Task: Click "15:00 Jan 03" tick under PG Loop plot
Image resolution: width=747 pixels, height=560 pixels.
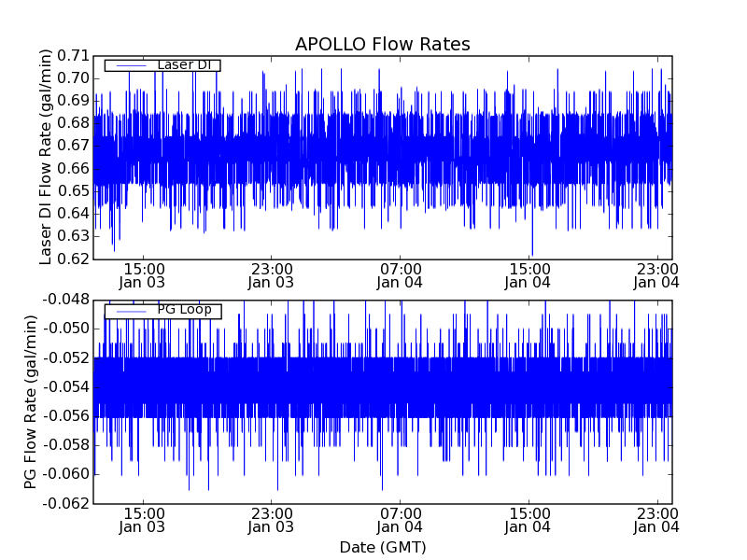Action: click(142, 521)
